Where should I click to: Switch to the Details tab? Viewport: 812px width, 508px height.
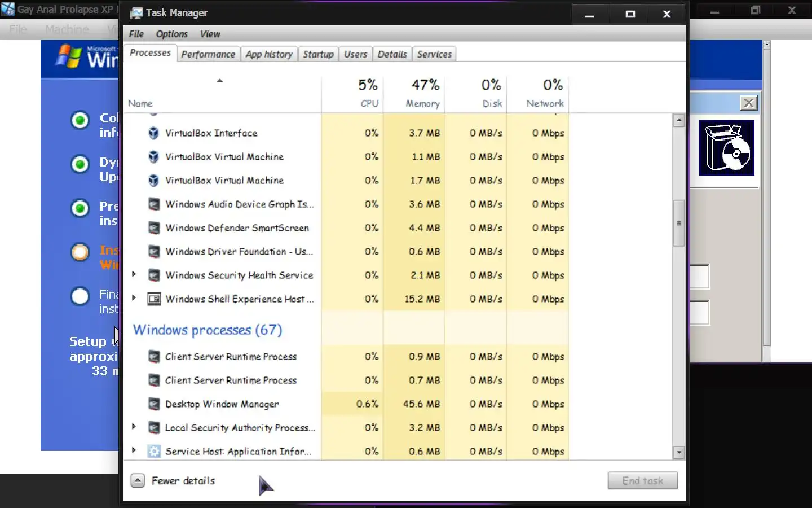point(392,54)
